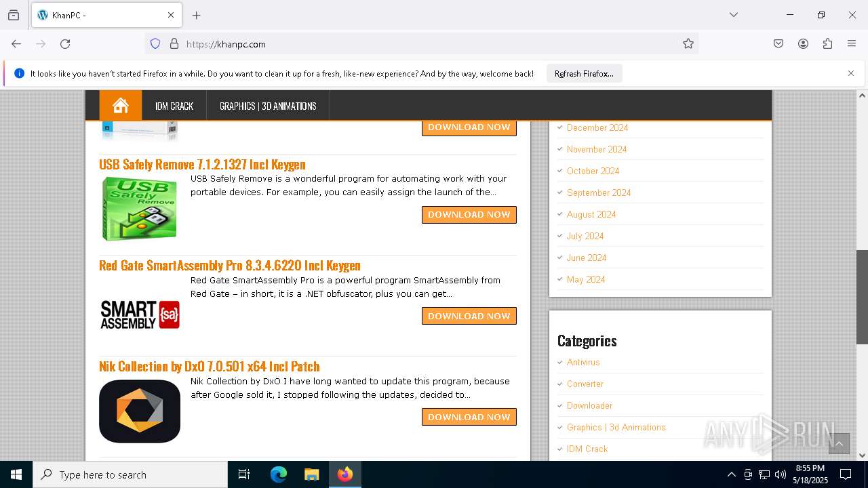The width and height of the screenshot is (868, 488).
Task: Open the Firefox hamburger menu
Action: click(852, 44)
